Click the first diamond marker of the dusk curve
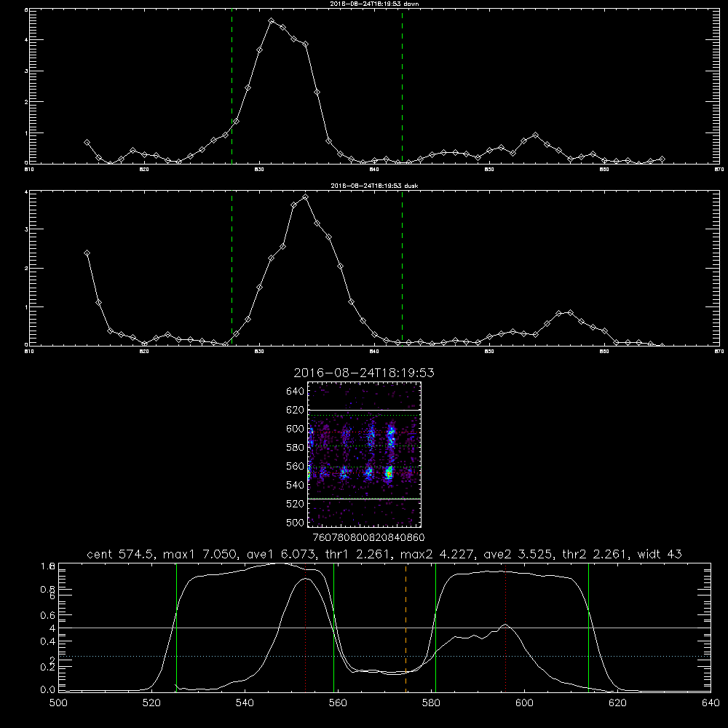The width and height of the screenshot is (728, 728). 87,253
